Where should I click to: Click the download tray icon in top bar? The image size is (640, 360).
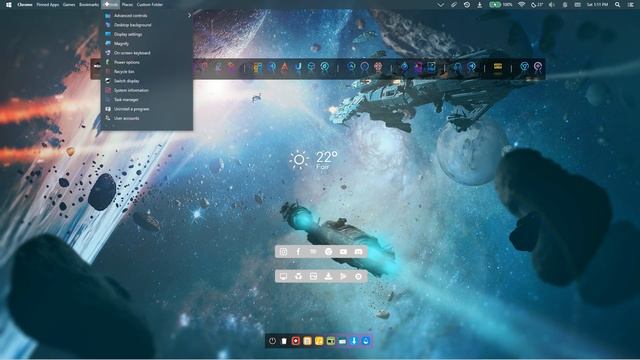click(480, 5)
